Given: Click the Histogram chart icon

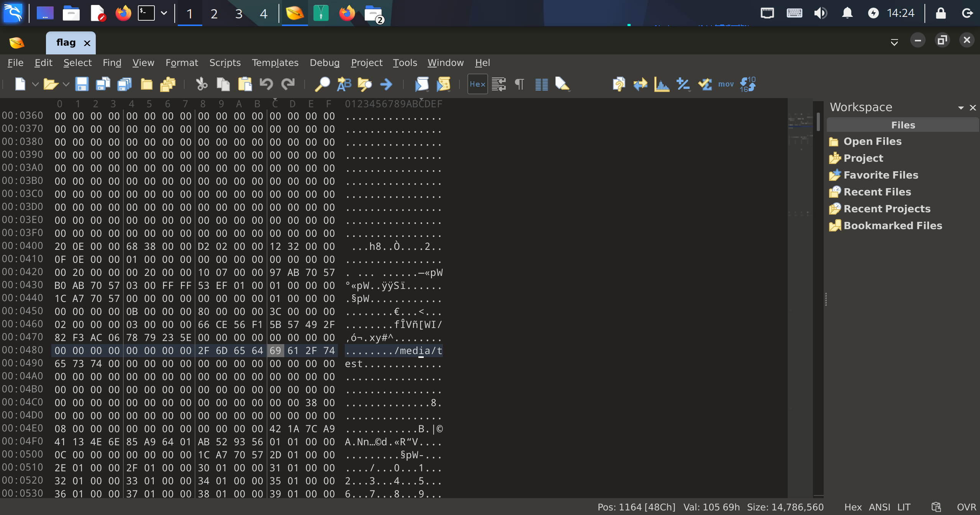Looking at the screenshot, I should [661, 84].
